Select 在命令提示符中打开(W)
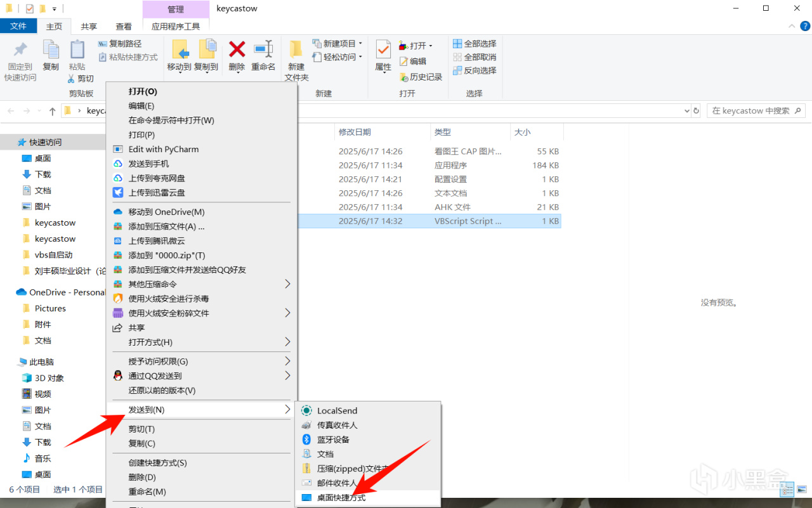 click(201, 120)
